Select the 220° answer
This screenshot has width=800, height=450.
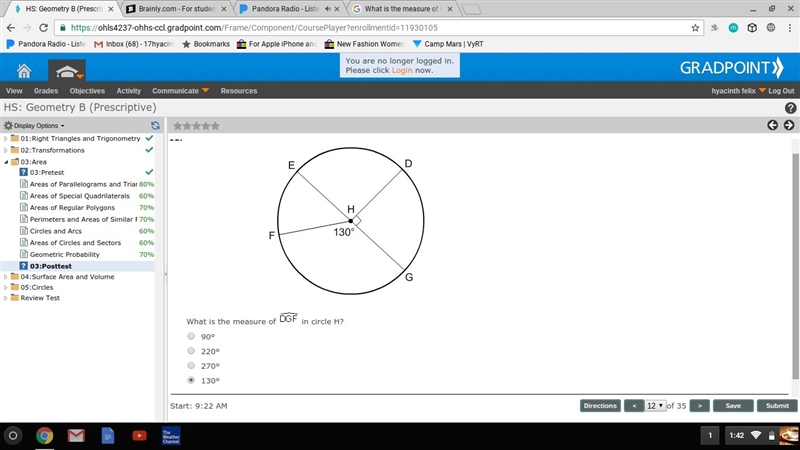191,351
